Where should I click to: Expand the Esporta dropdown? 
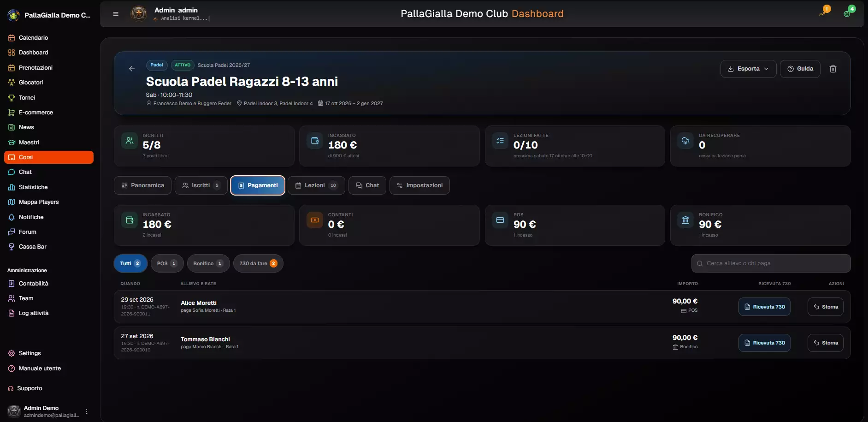748,69
